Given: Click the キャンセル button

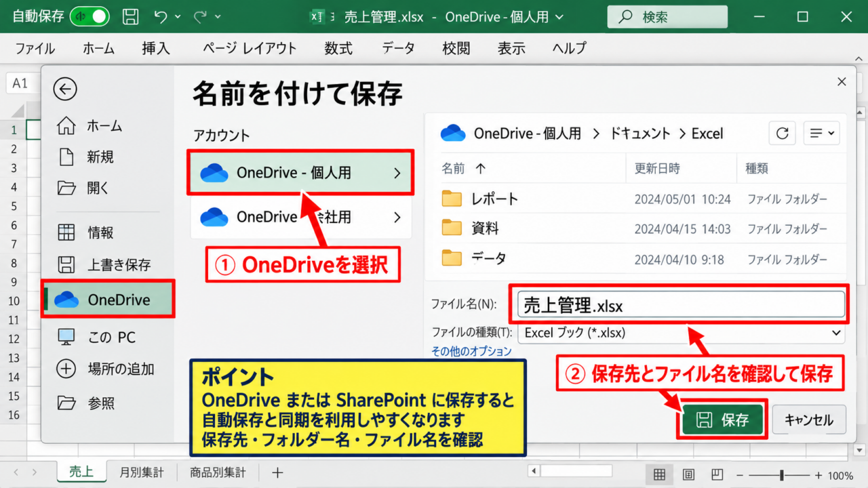Looking at the screenshot, I should click(808, 420).
